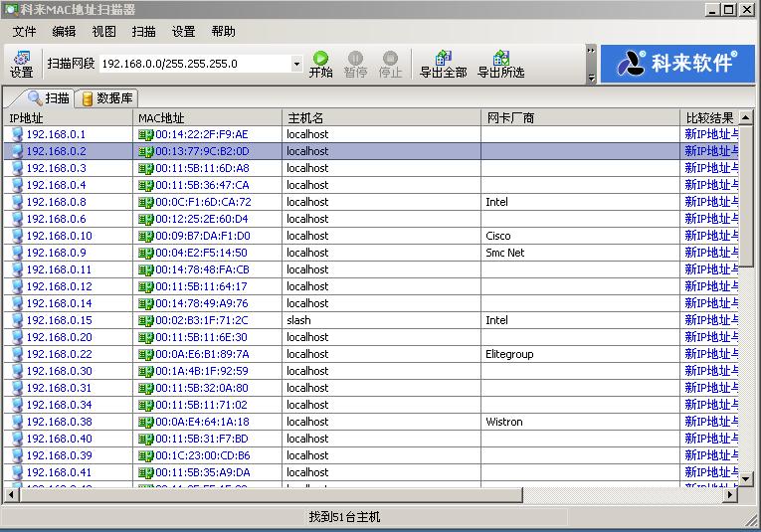This screenshot has width=761, height=532.
Task: Open the 扫描 menu in the menu bar
Action: click(x=143, y=32)
